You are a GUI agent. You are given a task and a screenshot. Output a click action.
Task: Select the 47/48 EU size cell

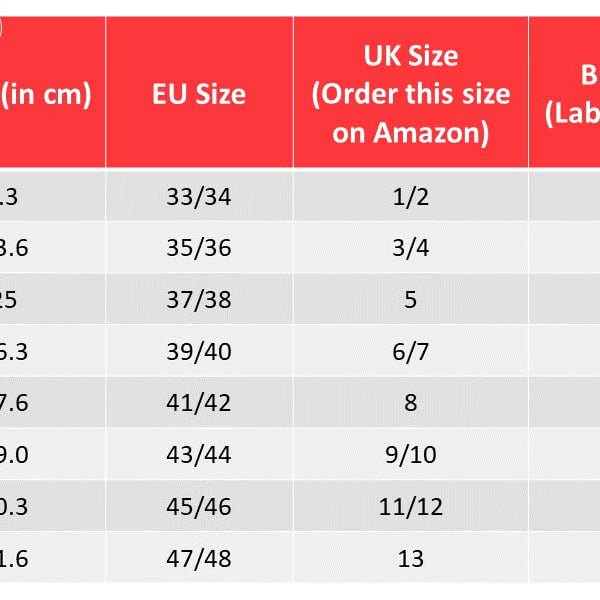[199, 559]
